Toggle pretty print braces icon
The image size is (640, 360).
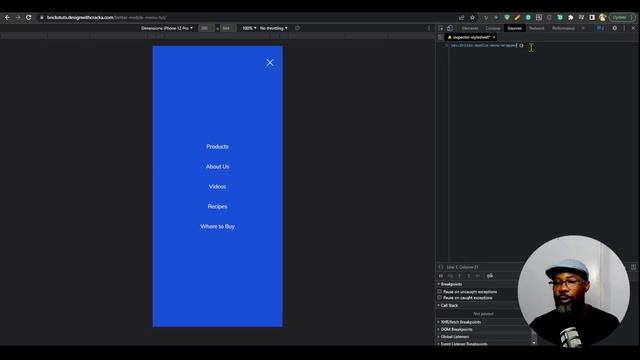click(441, 267)
